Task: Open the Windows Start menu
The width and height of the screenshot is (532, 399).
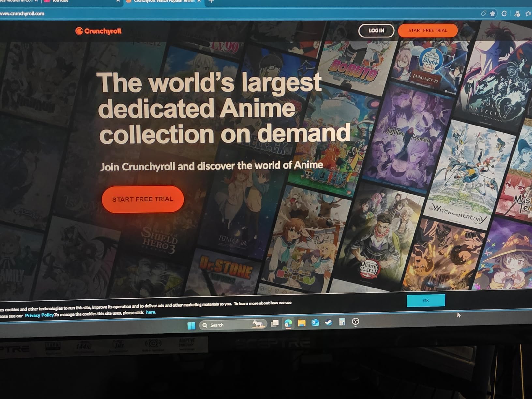Action: (191, 325)
